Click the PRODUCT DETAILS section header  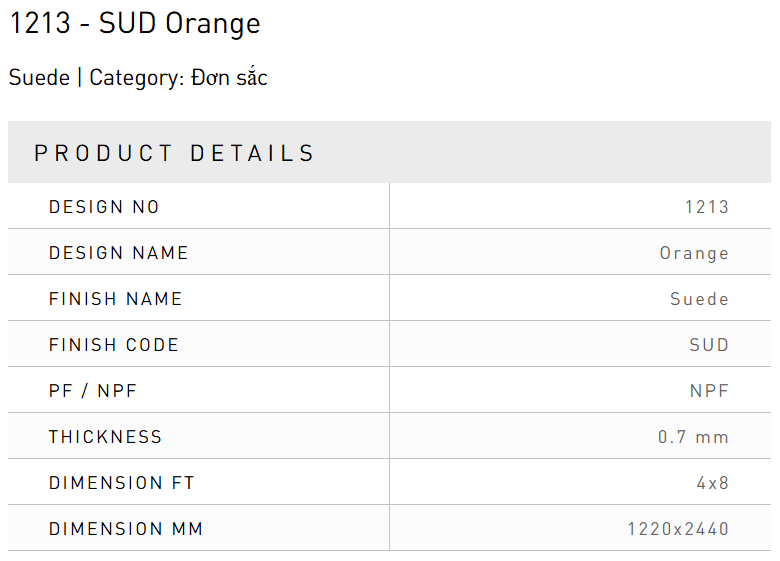(x=175, y=153)
